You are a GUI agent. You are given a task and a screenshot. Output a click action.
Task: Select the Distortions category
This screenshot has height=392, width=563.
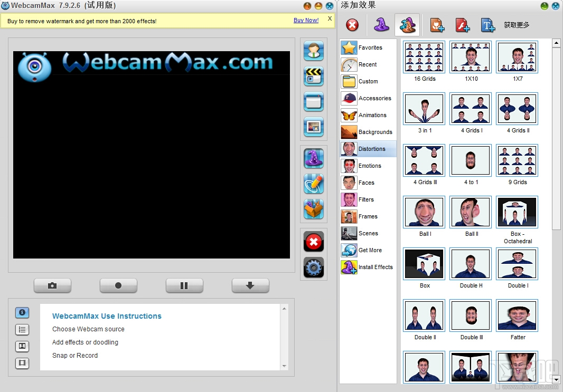(368, 149)
